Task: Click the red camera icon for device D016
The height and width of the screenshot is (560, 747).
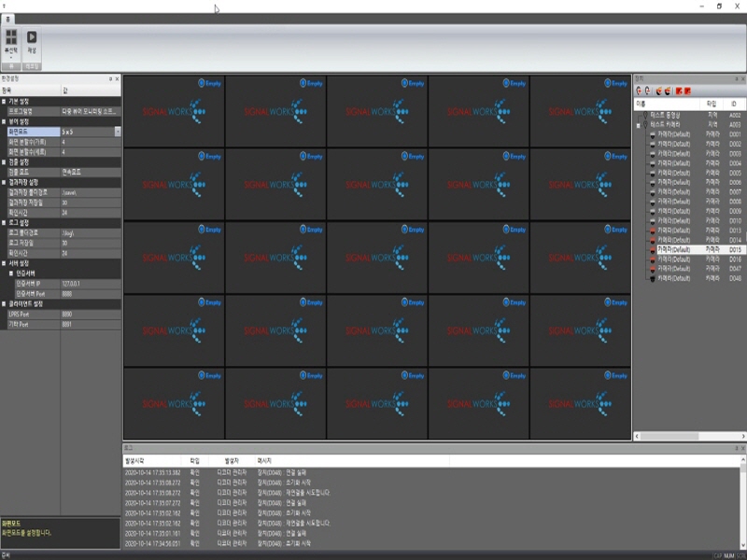Action: 653,259
